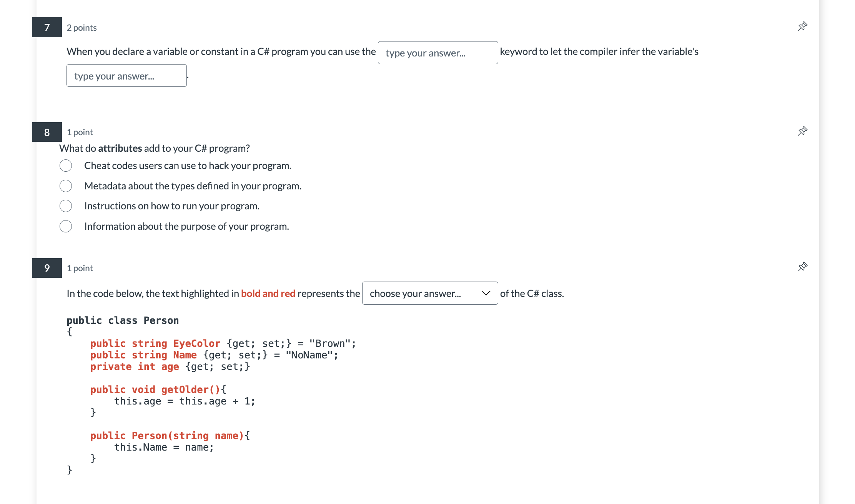Screen dimensions: 855x504
Task: Select 'Instructions on how to run' option
Action: (66, 206)
